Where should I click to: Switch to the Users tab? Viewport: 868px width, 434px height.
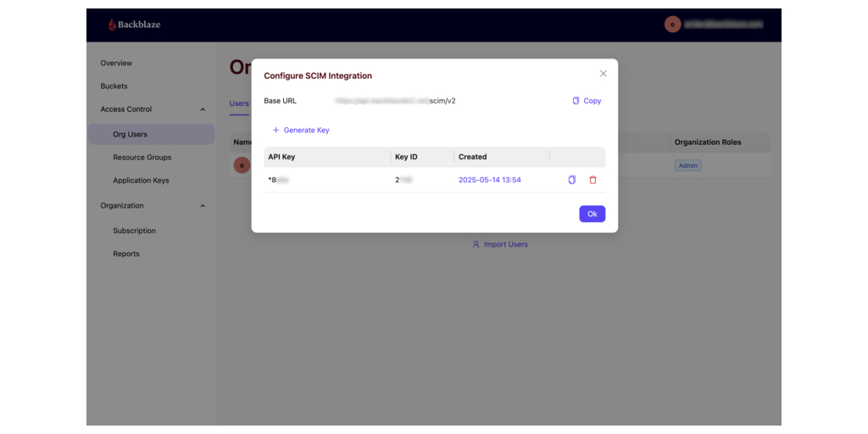(x=239, y=103)
